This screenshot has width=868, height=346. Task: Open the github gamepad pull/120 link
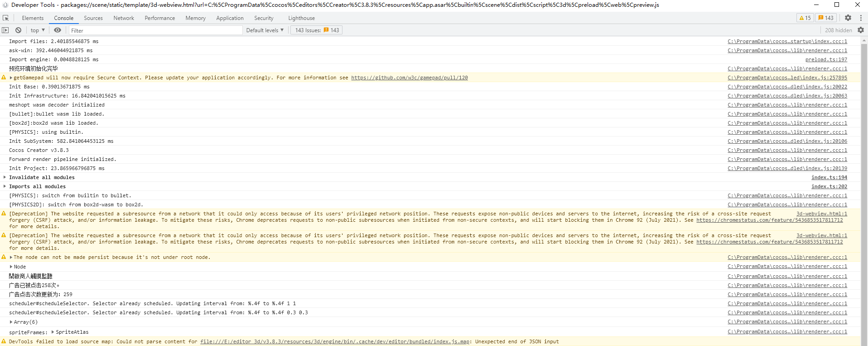[x=410, y=78]
